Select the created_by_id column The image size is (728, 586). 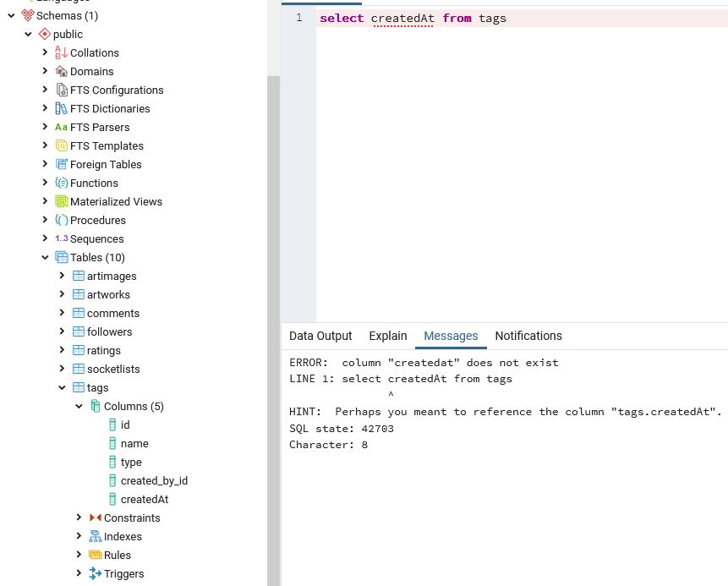click(x=154, y=480)
